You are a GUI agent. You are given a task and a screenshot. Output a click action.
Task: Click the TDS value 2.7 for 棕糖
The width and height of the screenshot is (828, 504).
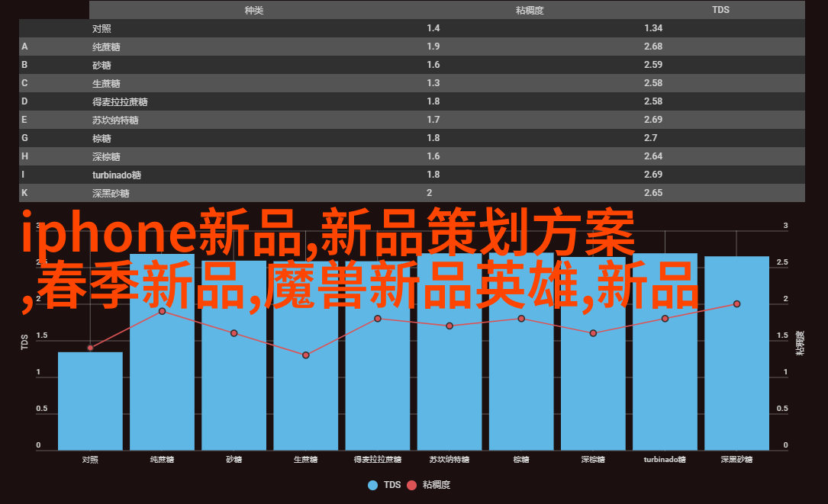[650, 138]
